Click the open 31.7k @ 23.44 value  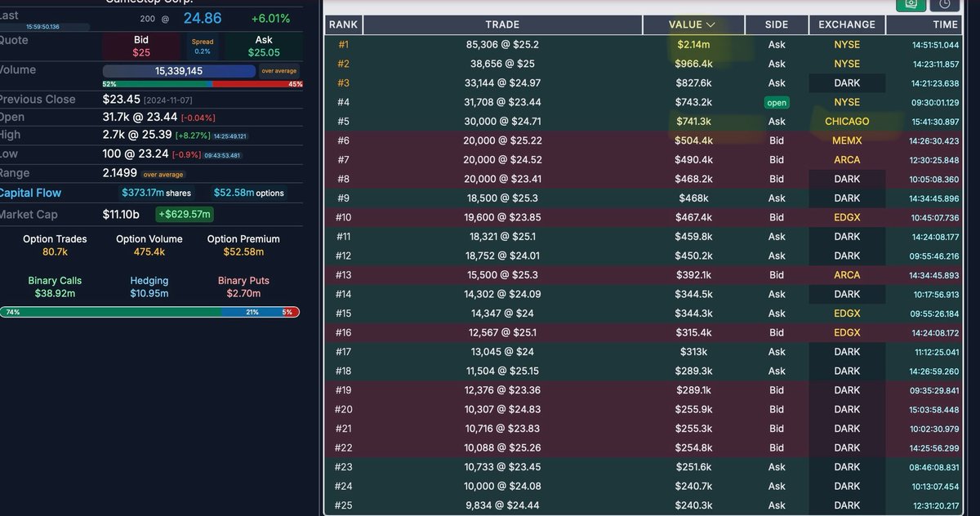click(140, 118)
